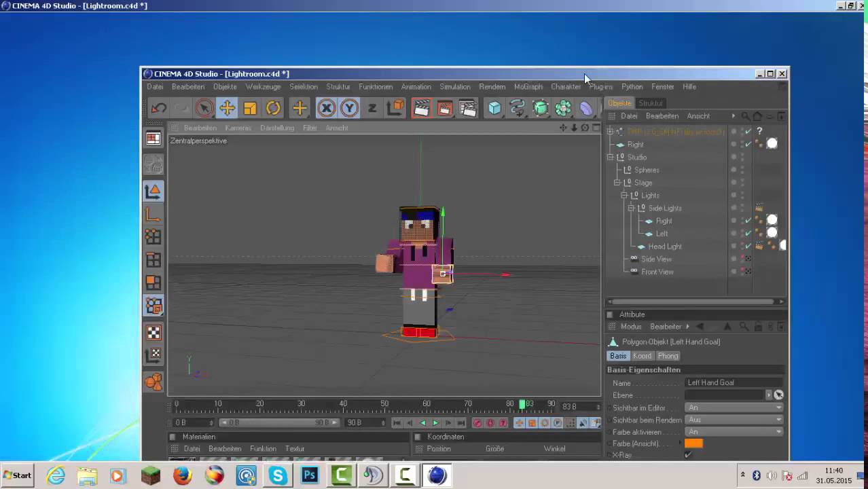Open the spline tools icon
Screen dimensions: 868x489
point(518,108)
